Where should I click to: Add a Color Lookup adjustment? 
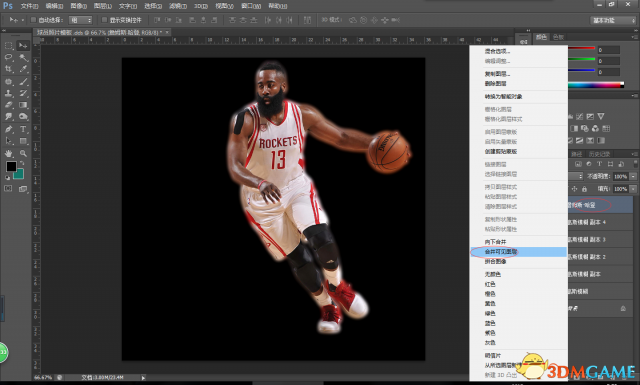point(606,129)
